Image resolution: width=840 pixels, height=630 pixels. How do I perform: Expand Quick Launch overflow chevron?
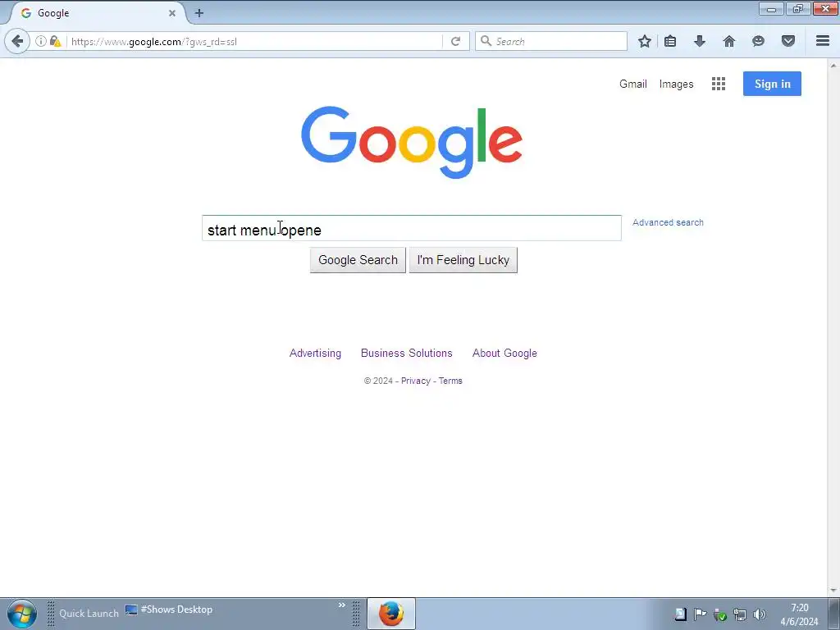click(342, 605)
